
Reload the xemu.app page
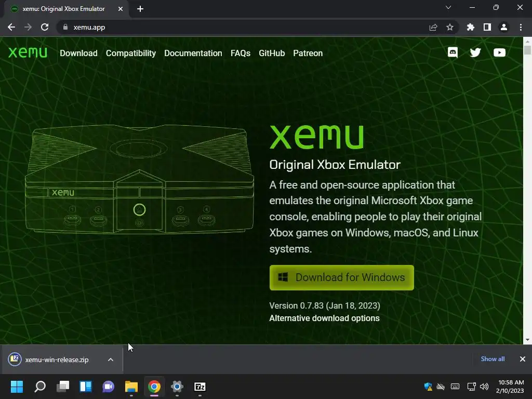click(45, 27)
